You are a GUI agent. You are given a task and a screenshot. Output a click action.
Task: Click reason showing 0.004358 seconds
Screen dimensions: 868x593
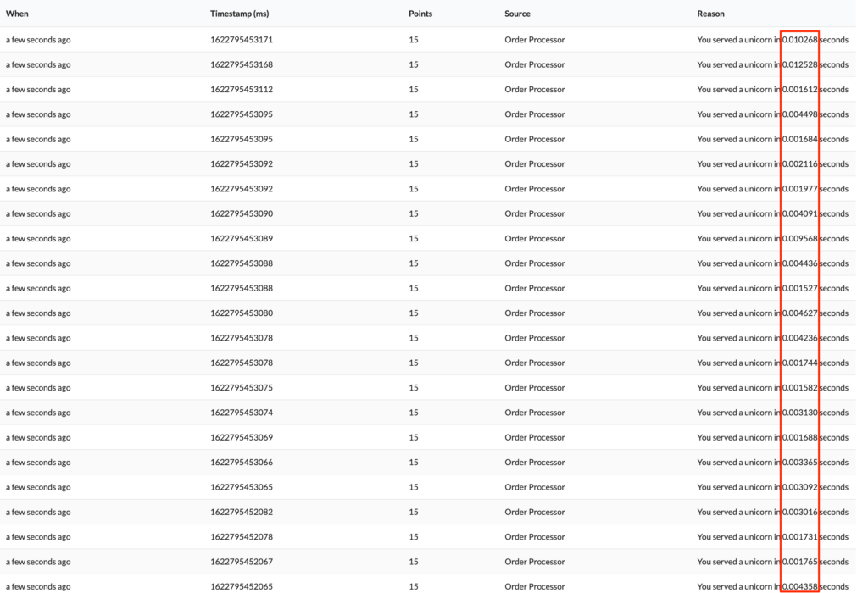773,586
